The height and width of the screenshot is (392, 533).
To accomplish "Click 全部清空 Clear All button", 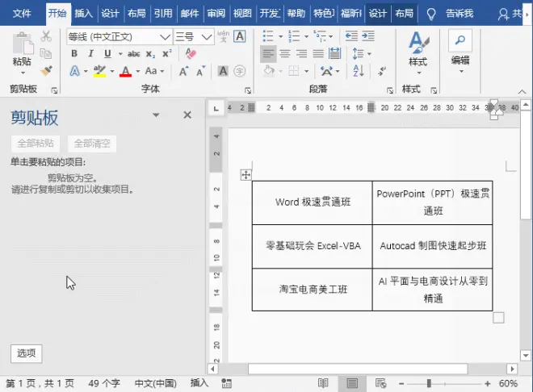I will click(x=92, y=144).
